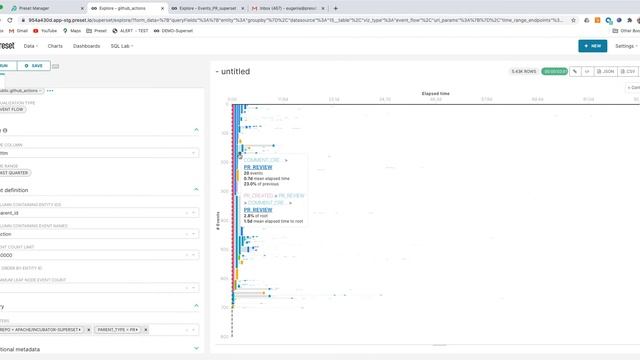
Task: Click the REPO = APACHE/INCUBATOR-SUPERSET filter tag
Action: 41,330
